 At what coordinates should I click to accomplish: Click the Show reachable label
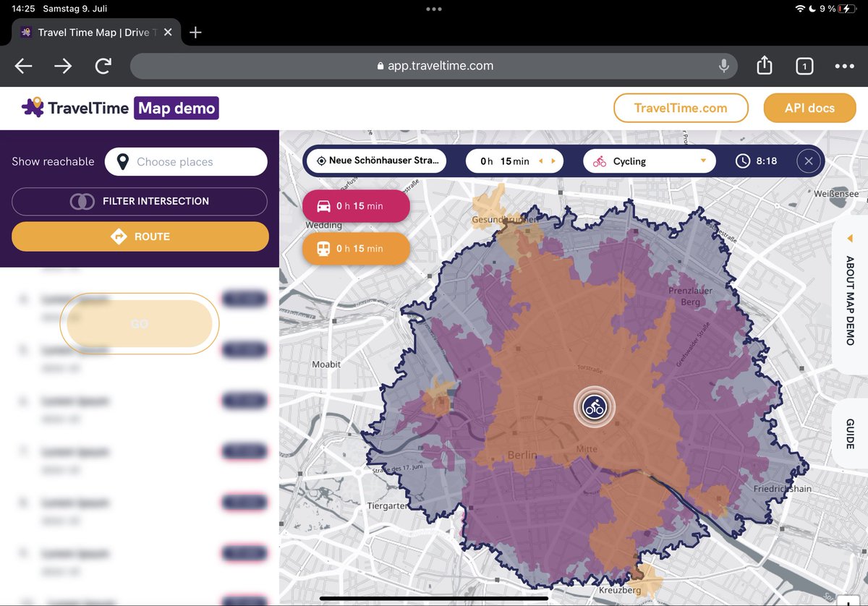(53, 161)
